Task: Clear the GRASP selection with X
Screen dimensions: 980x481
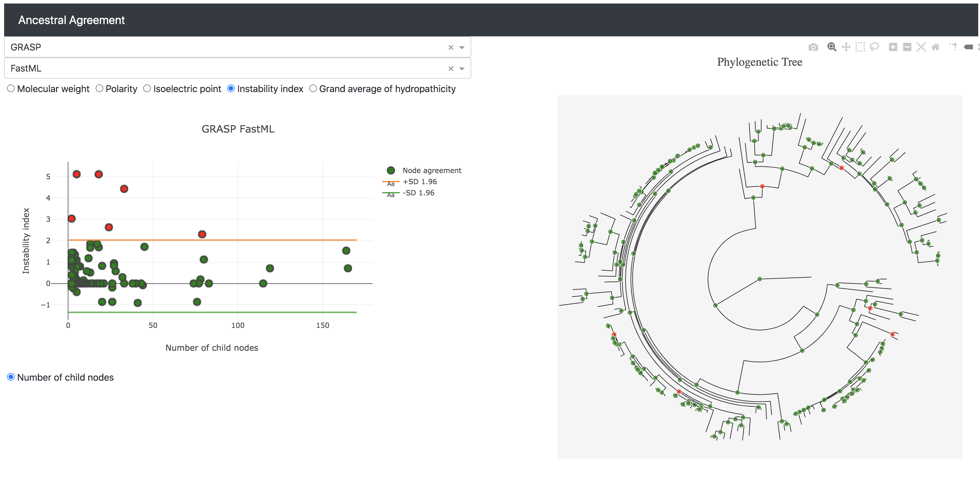Action: 451,48
